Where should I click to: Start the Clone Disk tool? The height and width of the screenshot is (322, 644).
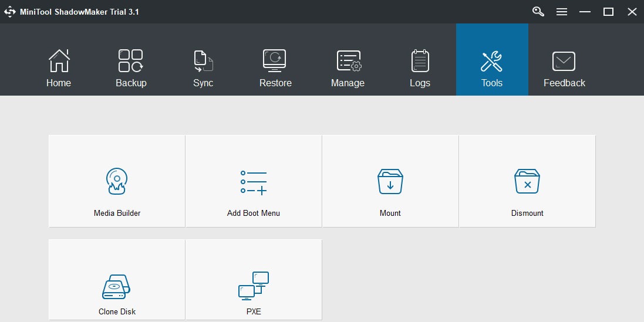117,280
